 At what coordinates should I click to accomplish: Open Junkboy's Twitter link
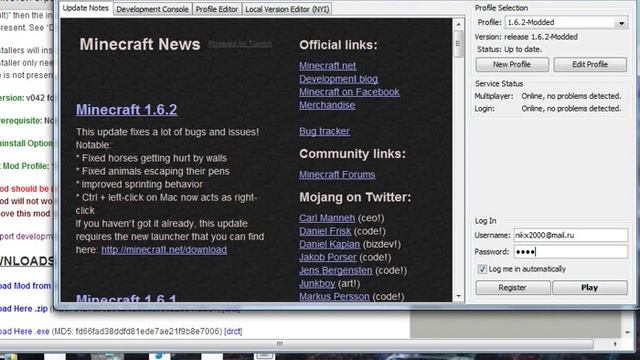(317, 283)
